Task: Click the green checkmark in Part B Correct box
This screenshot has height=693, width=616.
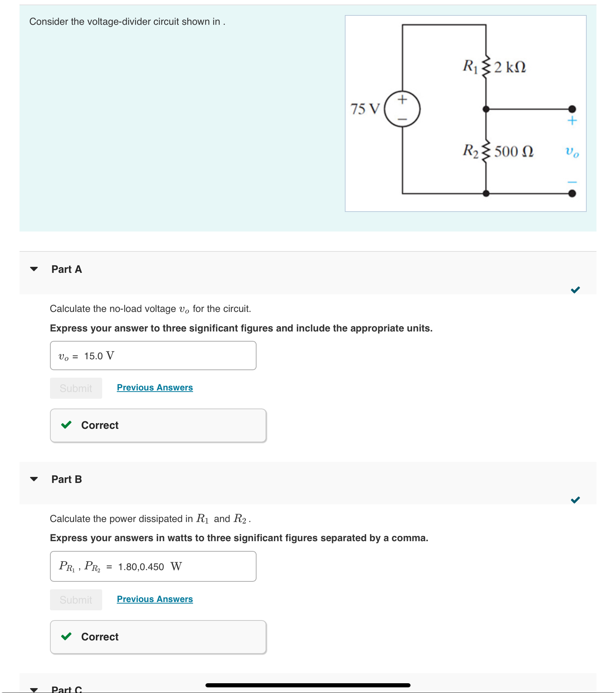Action: (x=66, y=637)
